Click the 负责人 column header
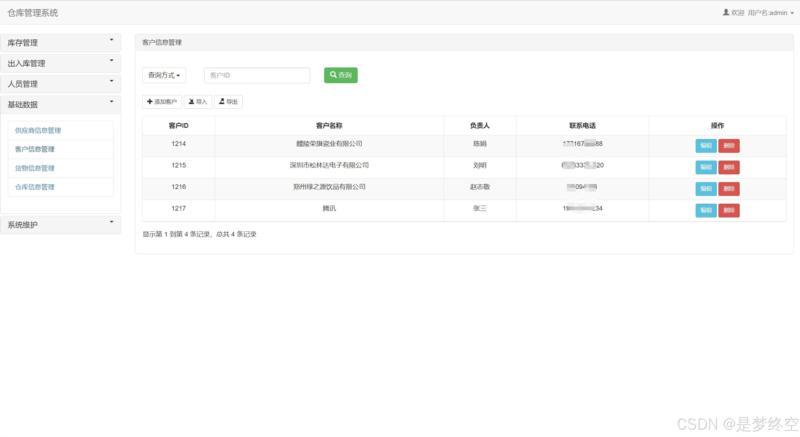 pyautogui.click(x=480, y=125)
